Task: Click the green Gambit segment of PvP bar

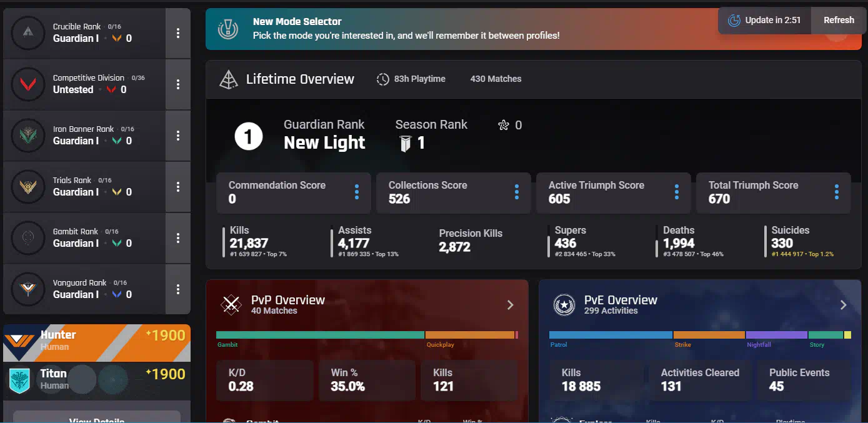Action: tap(320, 335)
